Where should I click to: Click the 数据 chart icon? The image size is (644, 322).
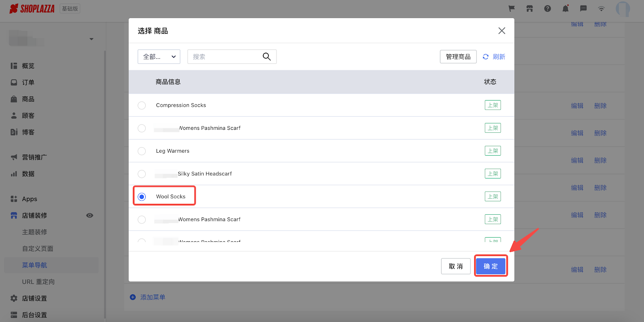click(x=14, y=174)
